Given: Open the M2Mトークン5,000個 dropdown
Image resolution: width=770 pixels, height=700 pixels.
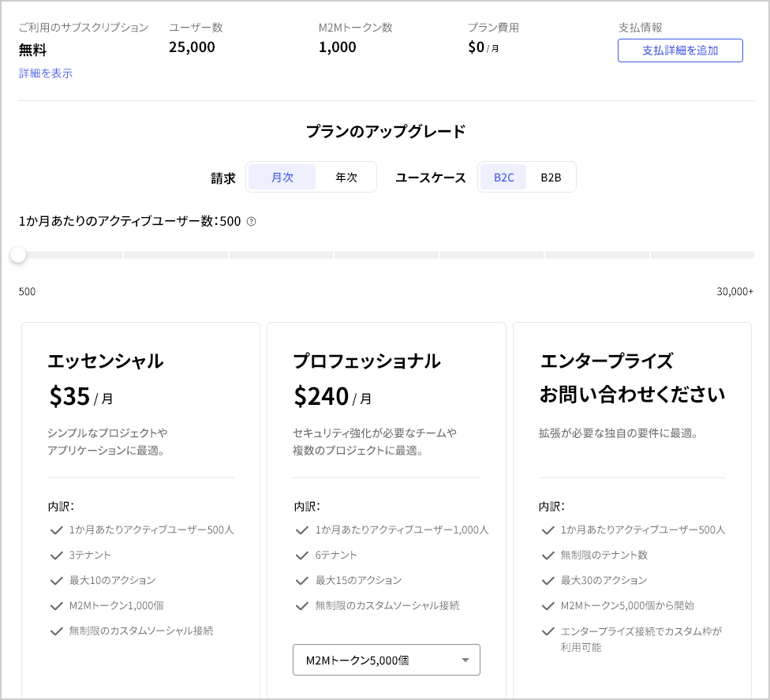Looking at the screenshot, I should point(386,660).
